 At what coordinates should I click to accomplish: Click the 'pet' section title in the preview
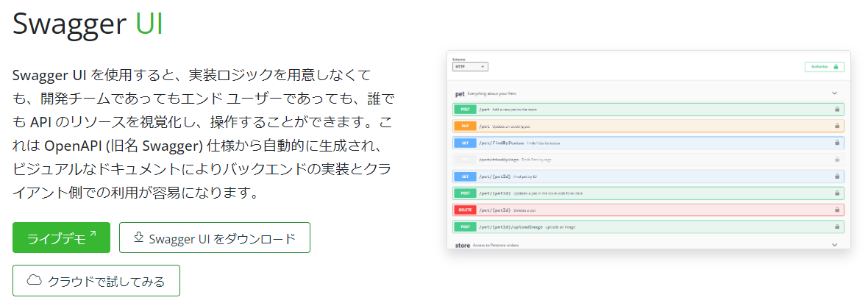click(x=460, y=93)
